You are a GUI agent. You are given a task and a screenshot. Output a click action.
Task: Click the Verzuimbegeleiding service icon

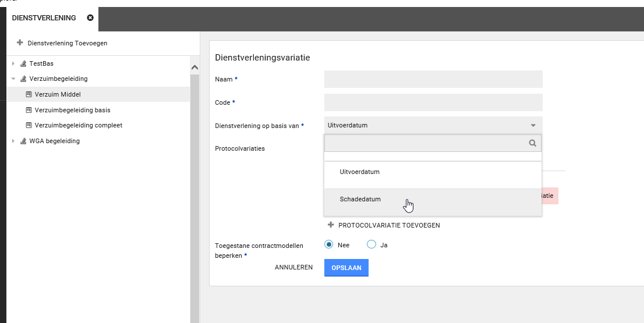point(23,79)
